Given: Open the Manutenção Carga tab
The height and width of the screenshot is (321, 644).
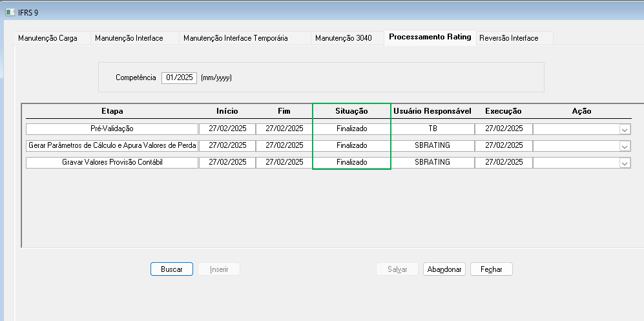Looking at the screenshot, I should (48, 38).
